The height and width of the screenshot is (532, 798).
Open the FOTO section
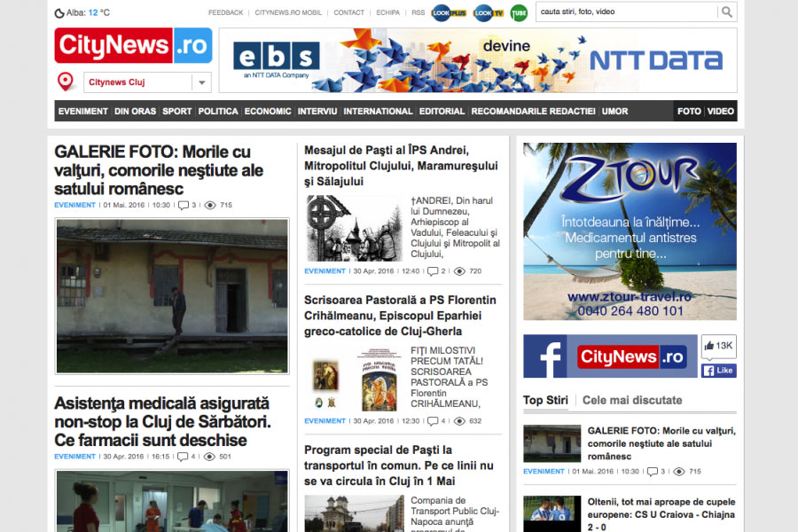pos(689,111)
